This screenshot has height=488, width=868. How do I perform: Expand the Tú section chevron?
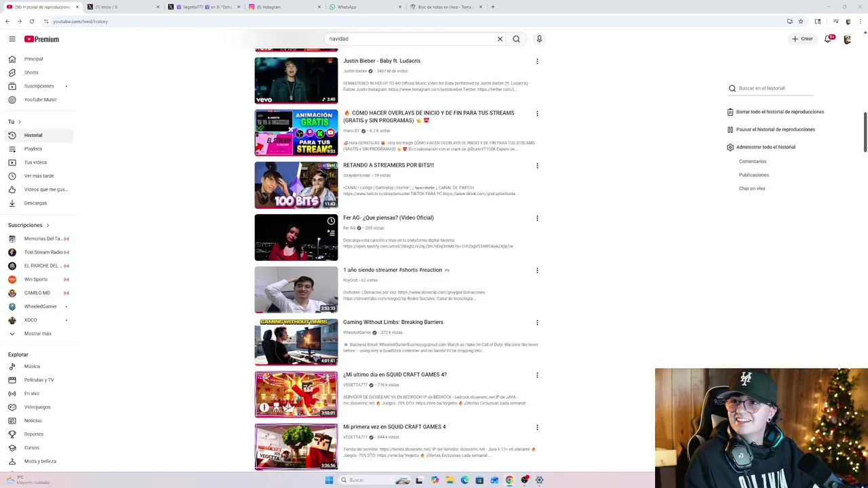19,122
